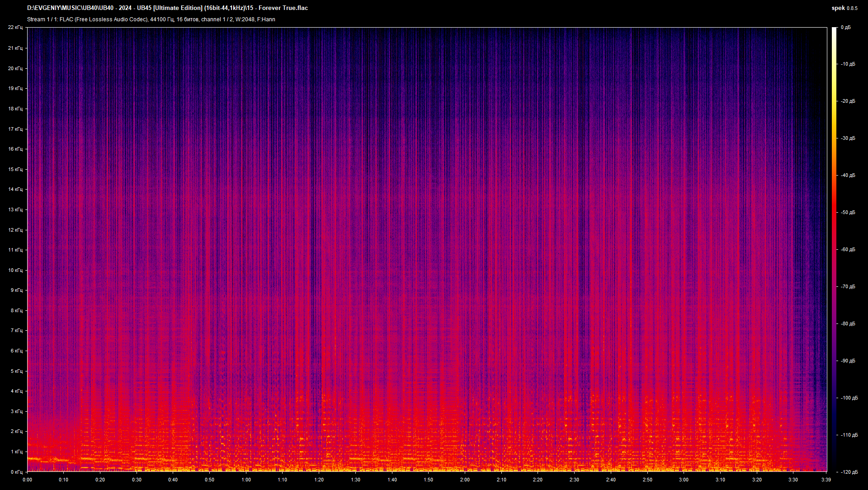Click the 16 кГц frequency axis label

pyautogui.click(x=15, y=149)
